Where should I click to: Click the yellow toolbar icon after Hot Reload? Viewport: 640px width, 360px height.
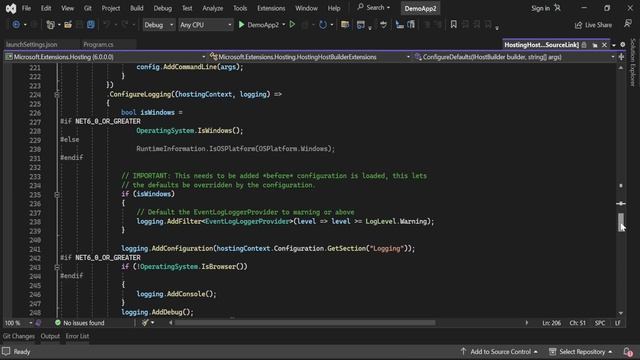click(345, 25)
